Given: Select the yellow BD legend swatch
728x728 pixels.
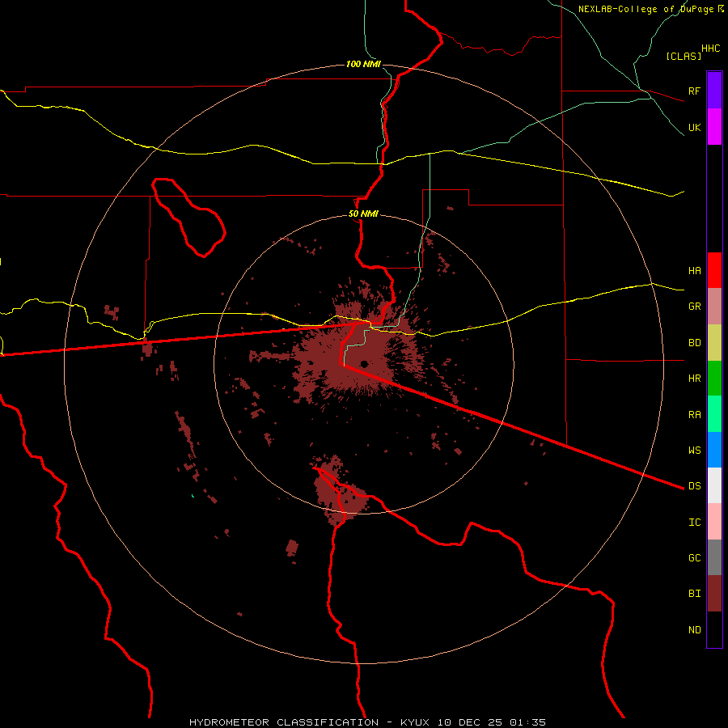Looking at the screenshot, I should pos(714,343).
